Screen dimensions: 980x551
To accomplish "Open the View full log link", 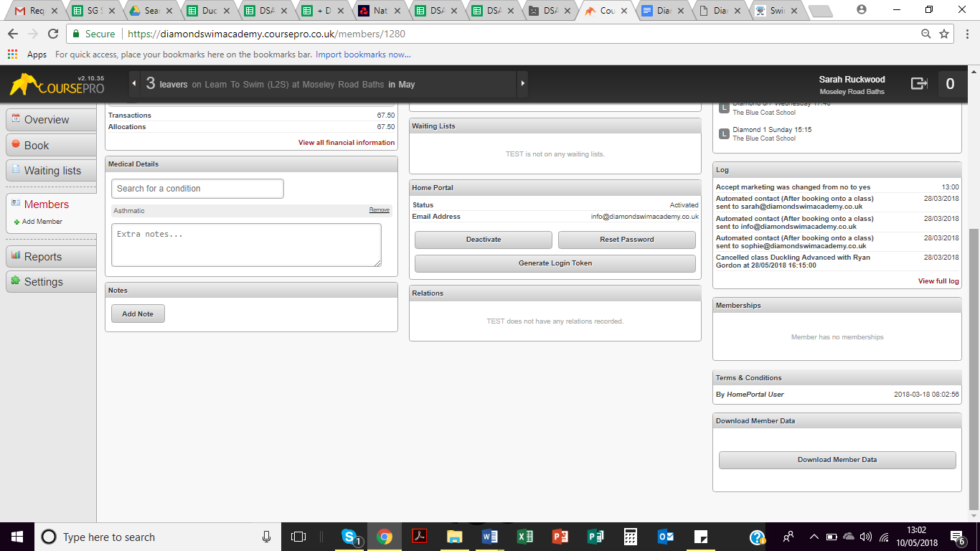I will 938,281.
